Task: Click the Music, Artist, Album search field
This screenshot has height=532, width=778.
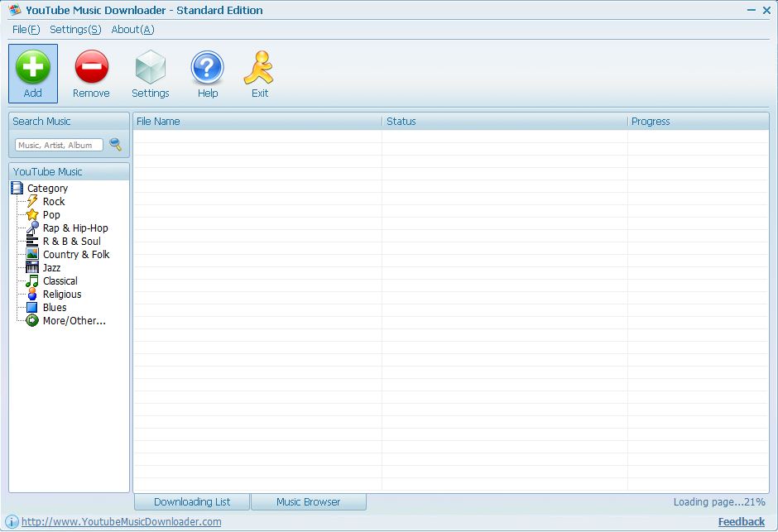Action: (x=59, y=145)
